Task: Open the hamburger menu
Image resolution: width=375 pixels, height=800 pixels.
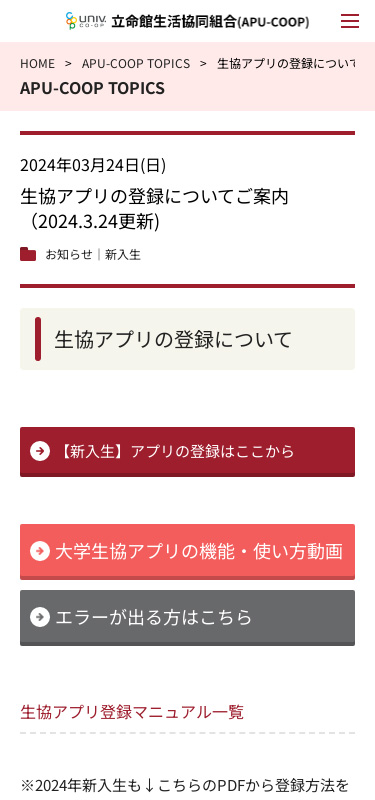Action: [350, 21]
